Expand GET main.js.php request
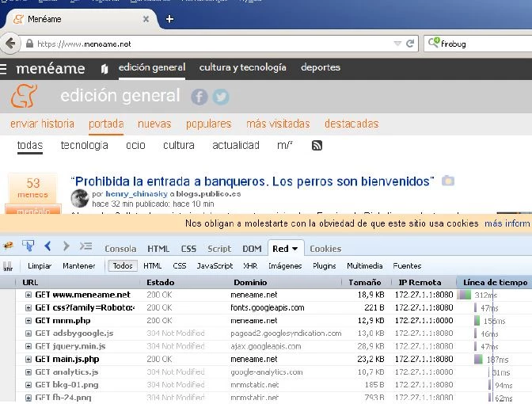The width and height of the screenshot is (532, 404). (x=28, y=359)
